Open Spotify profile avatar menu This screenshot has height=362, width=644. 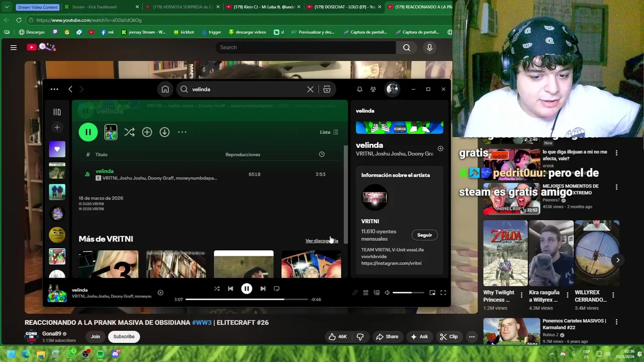click(x=392, y=89)
